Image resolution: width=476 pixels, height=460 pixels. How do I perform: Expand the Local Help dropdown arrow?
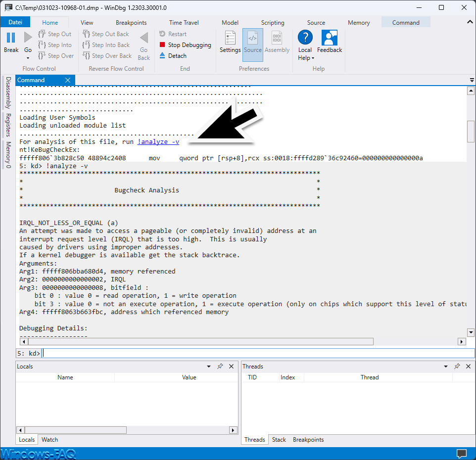point(313,58)
